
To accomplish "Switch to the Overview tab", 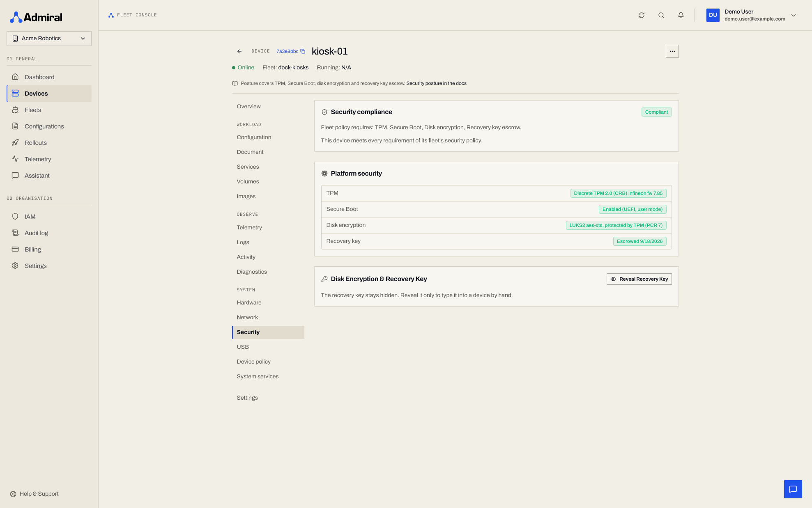I will 268,107.
